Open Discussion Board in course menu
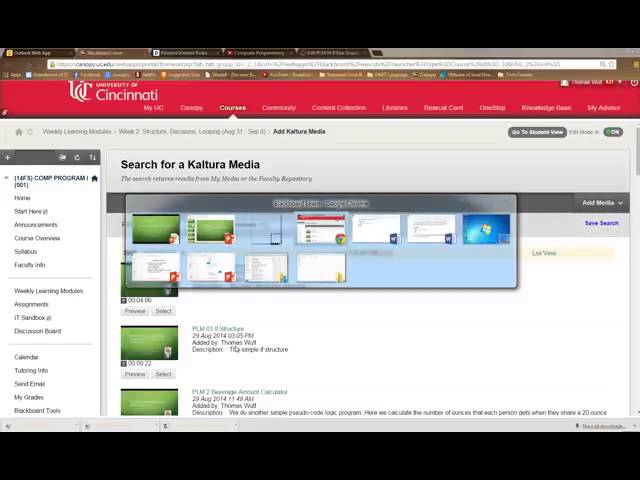 pyautogui.click(x=38, y=331)
